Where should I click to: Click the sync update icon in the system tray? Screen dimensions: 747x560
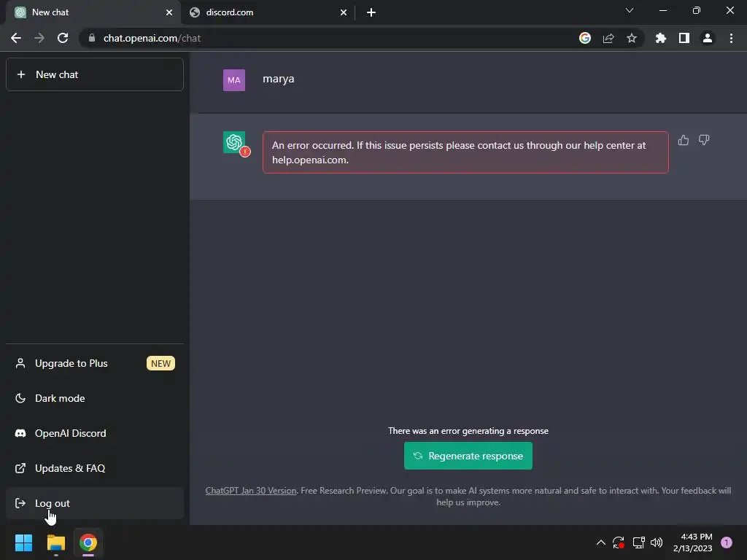[x=619, y=542]
